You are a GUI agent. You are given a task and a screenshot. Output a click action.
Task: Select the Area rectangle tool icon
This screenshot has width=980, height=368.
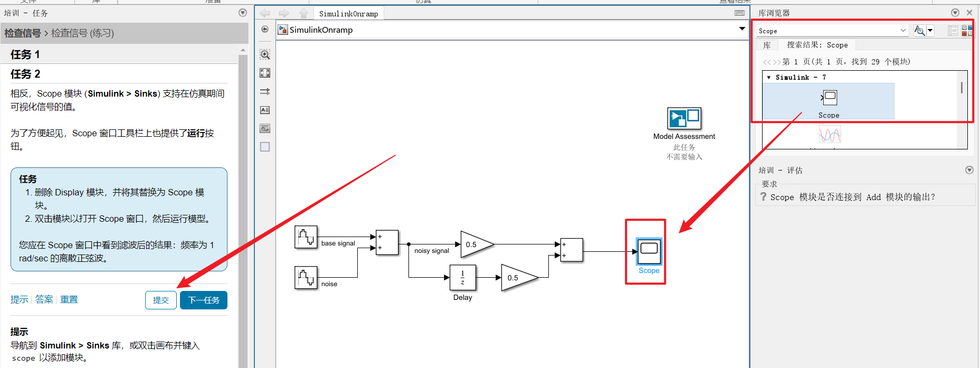pos(265,147)
